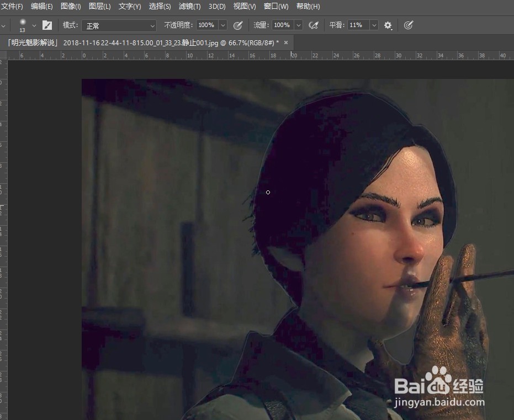This screenshot has width=514, height=420.
Task: Open the 图像(I) menu
Action: tap(71, 6)
